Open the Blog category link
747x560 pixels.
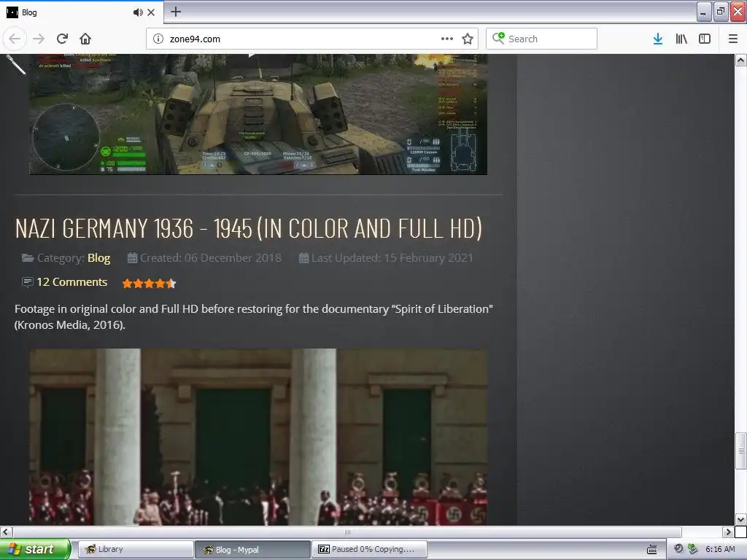98,257
